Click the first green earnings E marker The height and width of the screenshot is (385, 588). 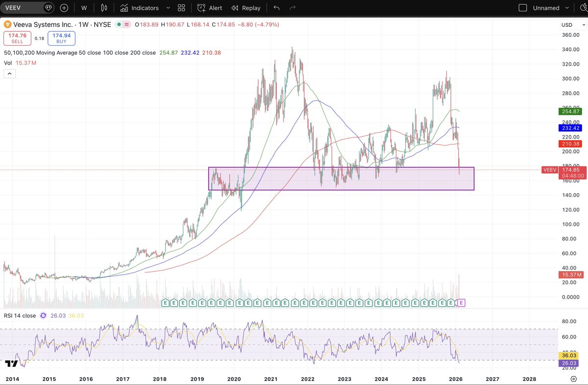165,303
